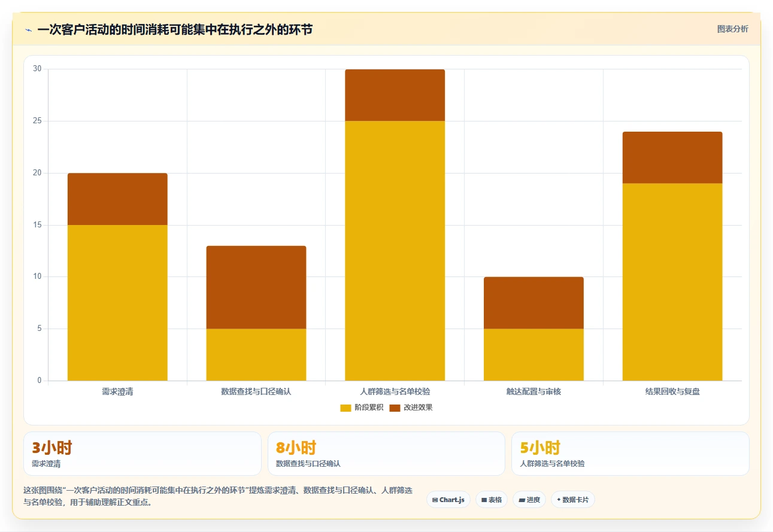
Task: Click the brown bar segment for 触达配置与审核
Action: pyautogui.click(x=533, y=303)
